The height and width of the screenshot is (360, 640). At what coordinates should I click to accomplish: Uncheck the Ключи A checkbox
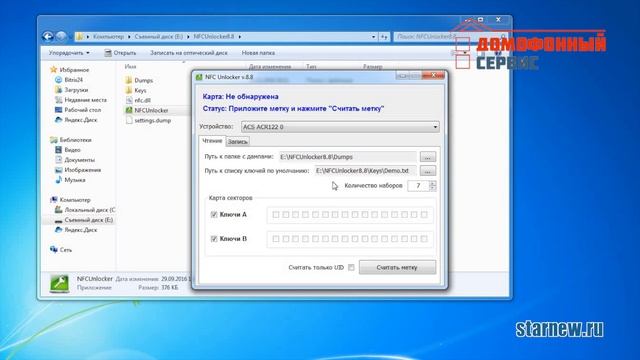pyautogui.click(x=213, y=215)
